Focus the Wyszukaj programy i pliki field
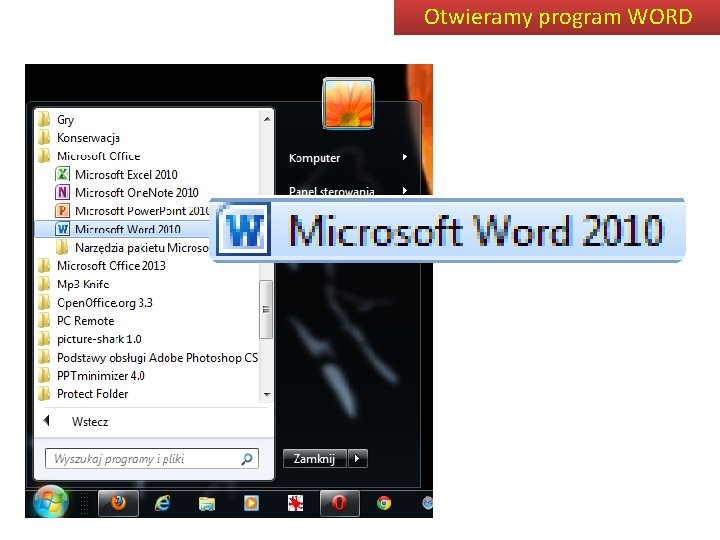Image resolution: width=720 pixels, height=540 pixels. (x=152, y=459)
